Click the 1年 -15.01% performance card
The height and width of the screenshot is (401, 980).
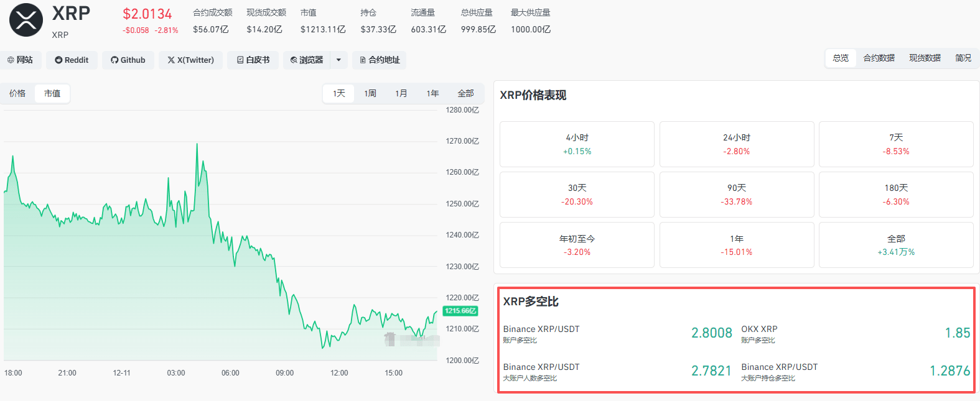pyautogui.click(x=737, y=245)
